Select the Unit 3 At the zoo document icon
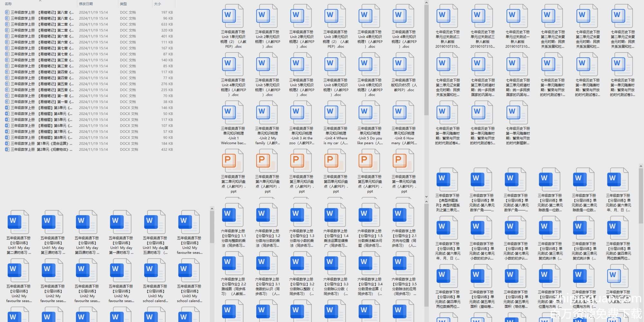The image size is (644, 322). pyautogui.click(x=301, y=113)
